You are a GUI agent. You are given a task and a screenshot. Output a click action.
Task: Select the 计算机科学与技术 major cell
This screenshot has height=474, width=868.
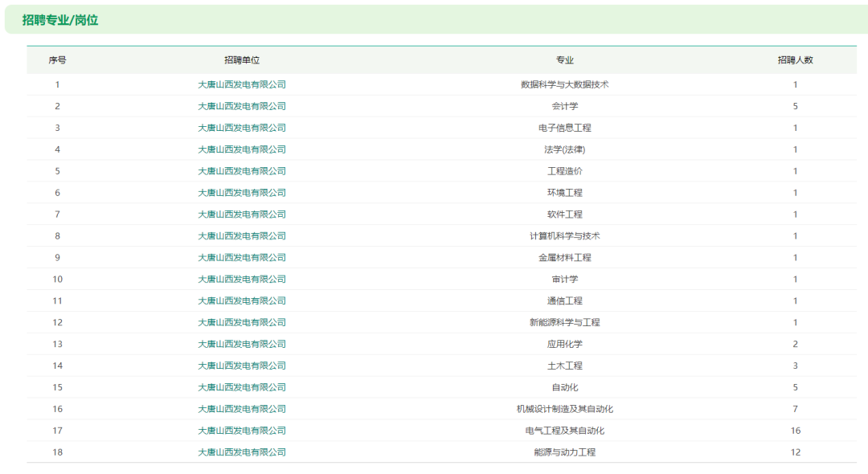(x=565, y=235)
